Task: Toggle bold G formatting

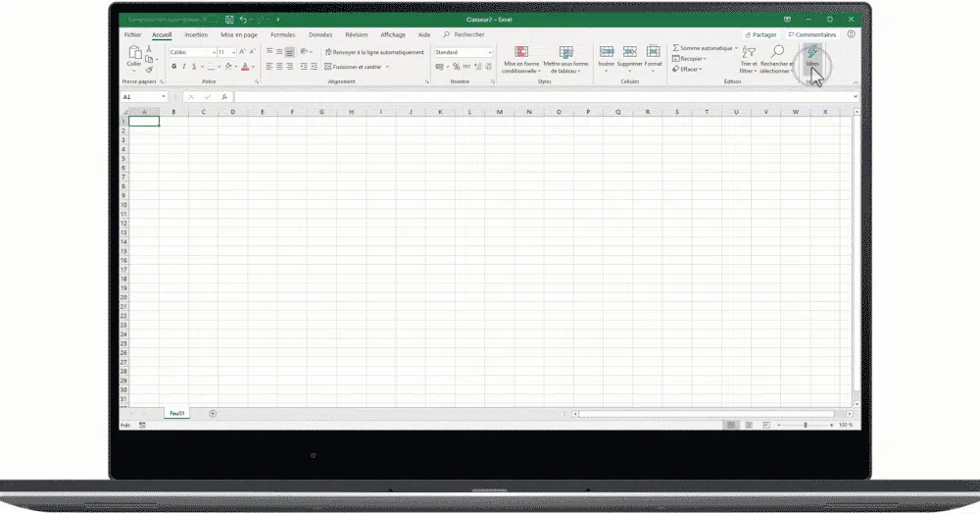Action: click(x=173, y=67)
